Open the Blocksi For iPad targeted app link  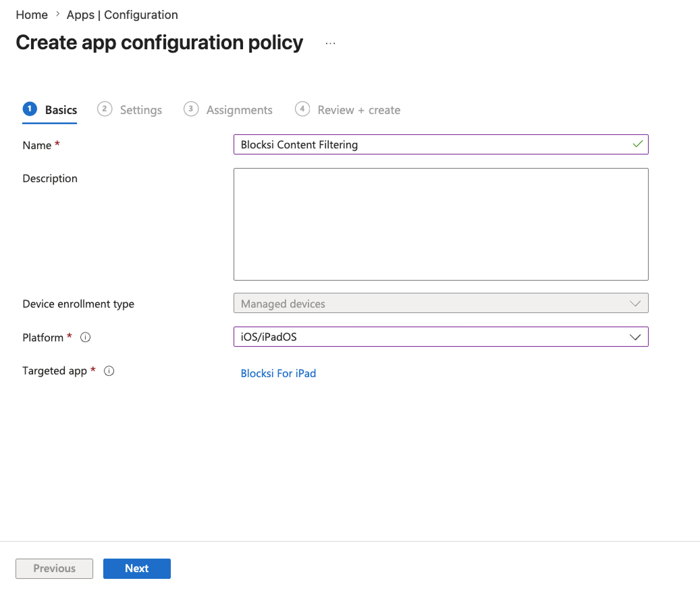click(x=278, y=373)
